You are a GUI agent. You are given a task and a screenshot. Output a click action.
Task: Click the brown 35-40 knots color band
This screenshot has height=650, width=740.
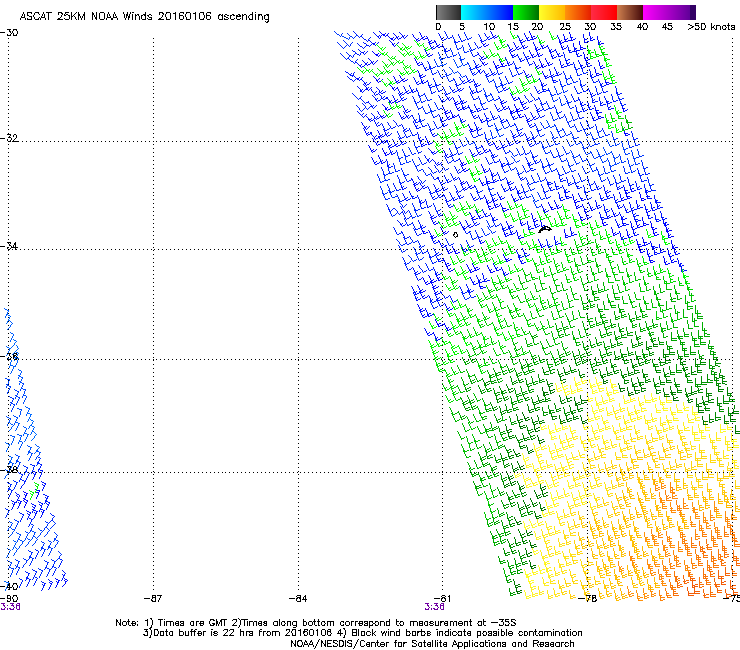click(x=630, y=12)
